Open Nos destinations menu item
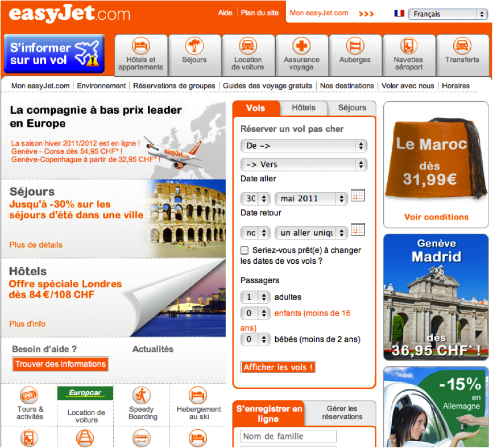The width and height of the screenshot is (493, 448). tap(347, 86)
